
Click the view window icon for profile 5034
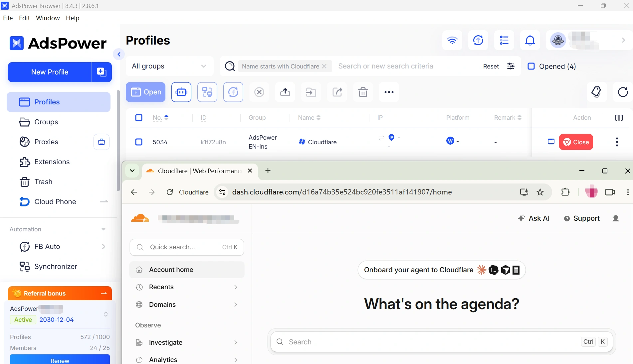pyautogui.click(x=551, y=142)
